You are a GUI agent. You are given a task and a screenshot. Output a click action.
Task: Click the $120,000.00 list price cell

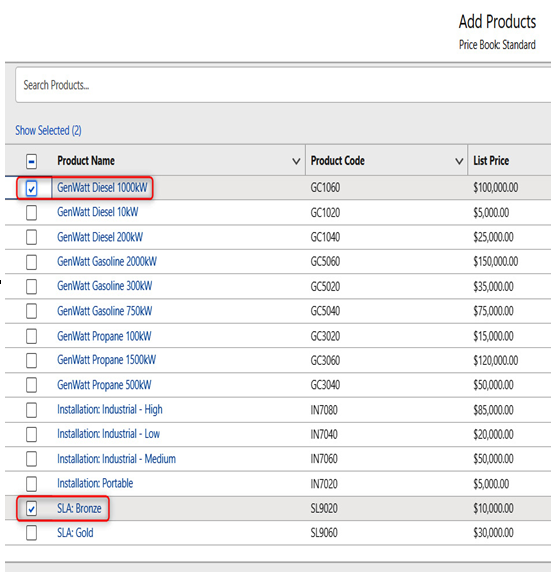pos(496,361)
